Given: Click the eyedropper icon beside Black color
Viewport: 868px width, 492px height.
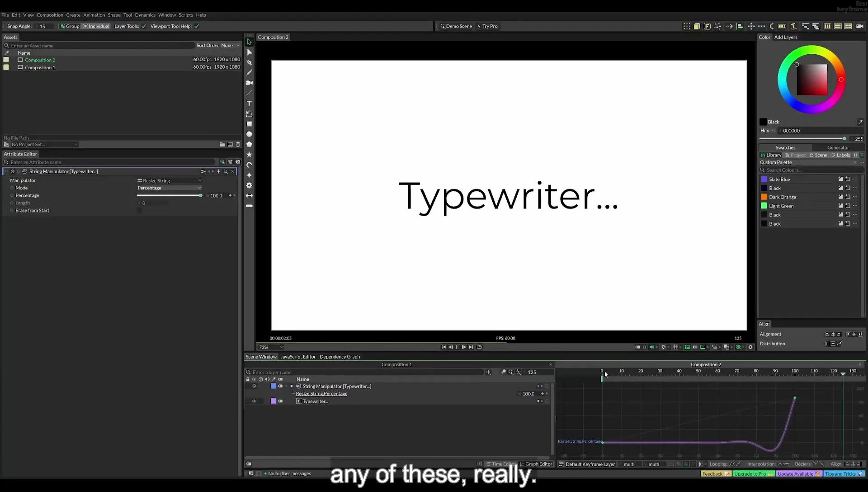Looking at the screenshot, I should point(860,122).
